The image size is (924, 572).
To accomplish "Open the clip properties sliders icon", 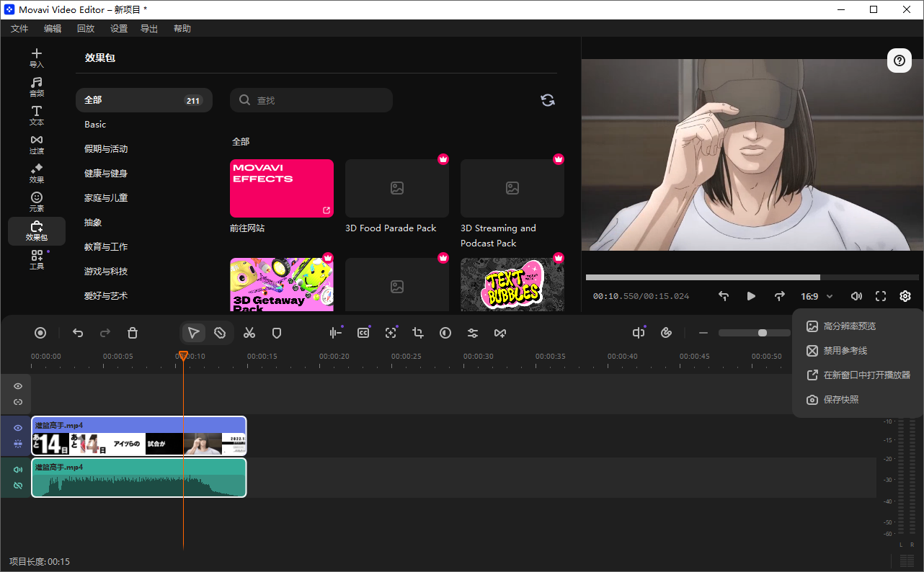I will pyautogui.click(x=473, y=333).
